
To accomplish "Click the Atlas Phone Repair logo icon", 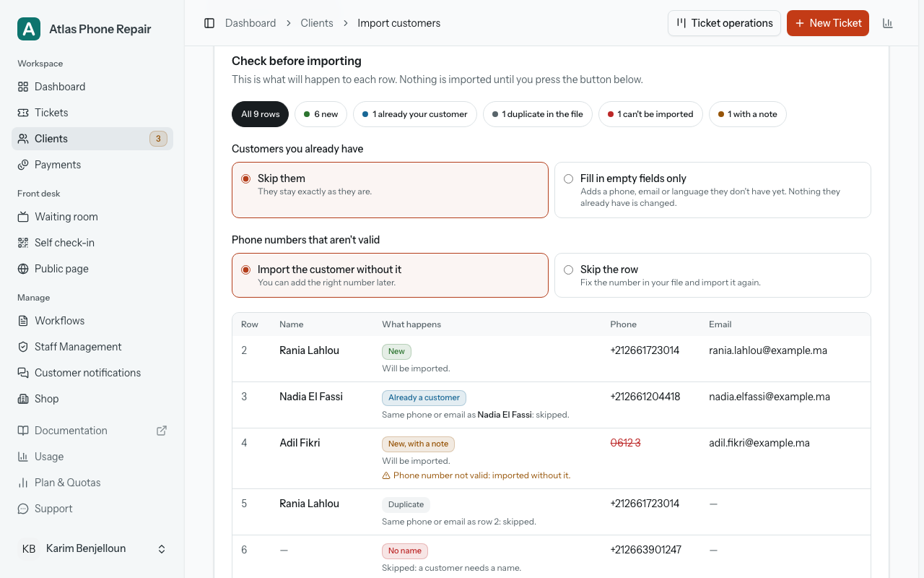I will [x=29, y=29].
